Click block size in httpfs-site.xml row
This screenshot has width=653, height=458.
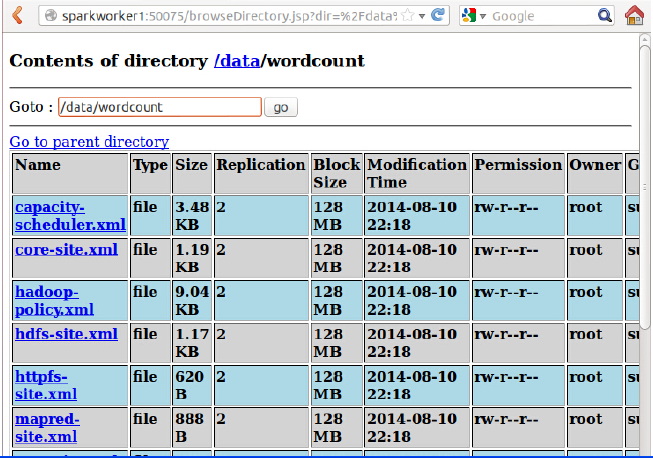coord(336,385)
